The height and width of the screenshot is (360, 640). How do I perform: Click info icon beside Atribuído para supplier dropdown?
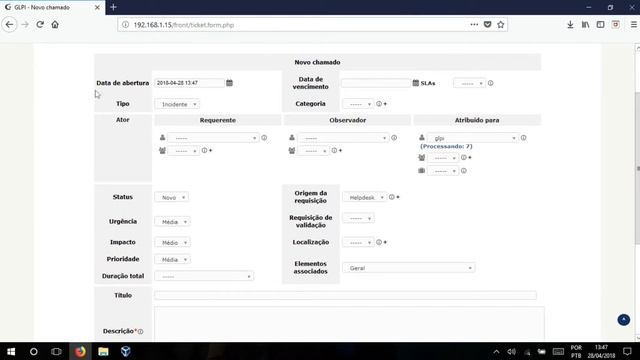[x=464, y=171]
